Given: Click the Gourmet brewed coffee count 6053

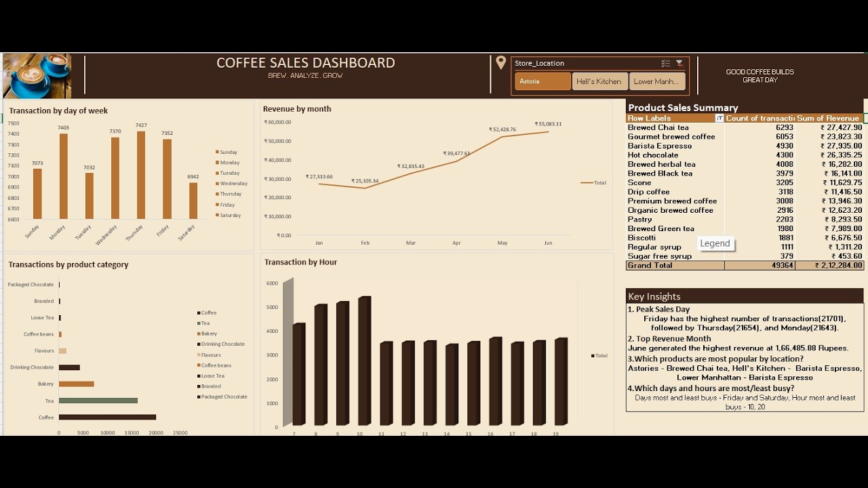Looking at the screenshot, I should [x=784, y=137].
